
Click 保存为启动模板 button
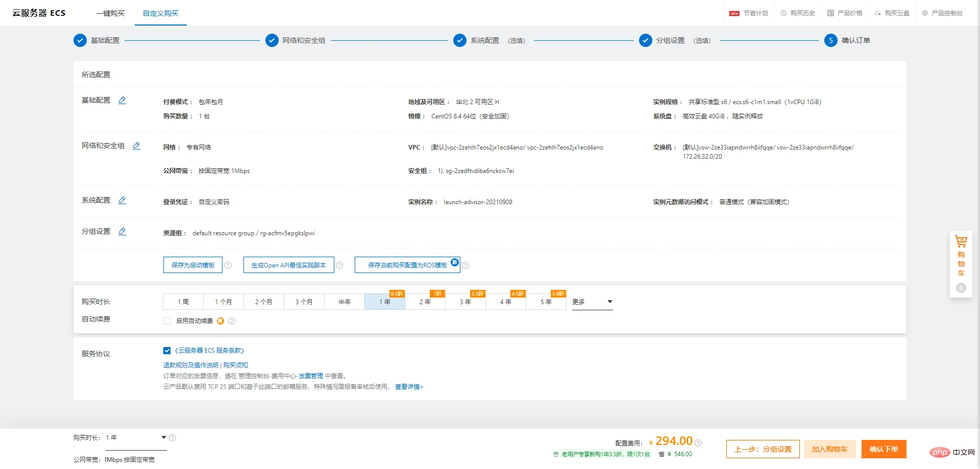pyautogui.click(x=193, y=265)
